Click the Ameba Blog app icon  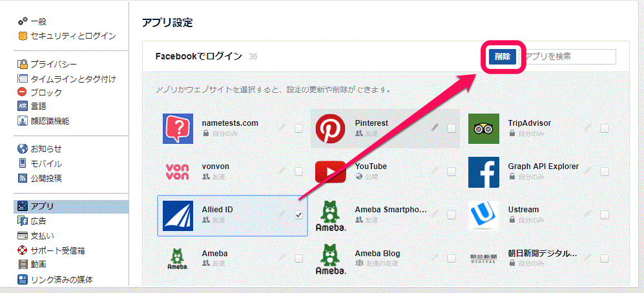pyautogui.click(x=330, y=259)
